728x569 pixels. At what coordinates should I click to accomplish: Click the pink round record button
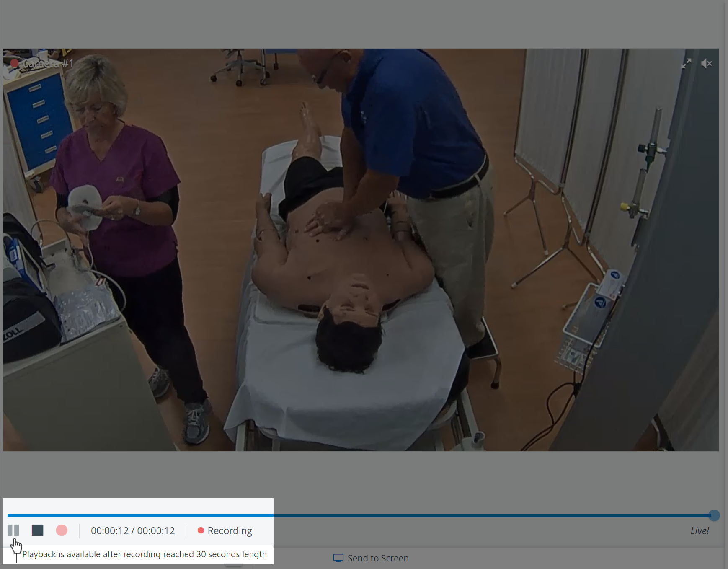(62, 530)
